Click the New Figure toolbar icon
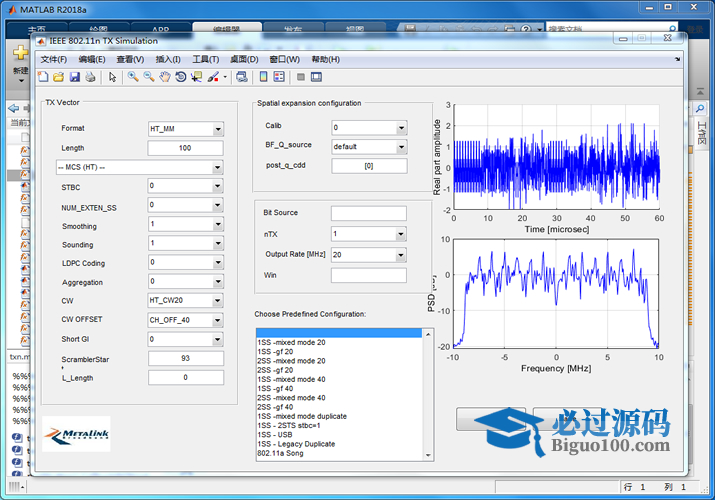 (x=43, y=77)
